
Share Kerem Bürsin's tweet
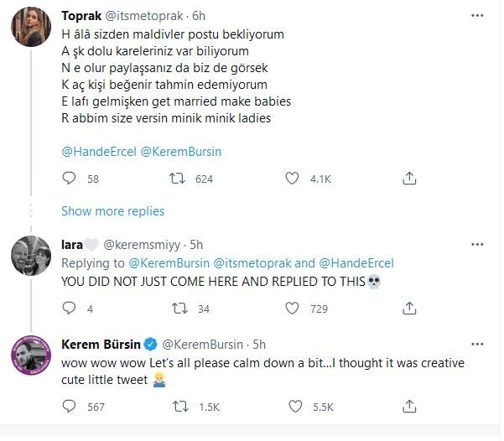click(x=410, y=407)
